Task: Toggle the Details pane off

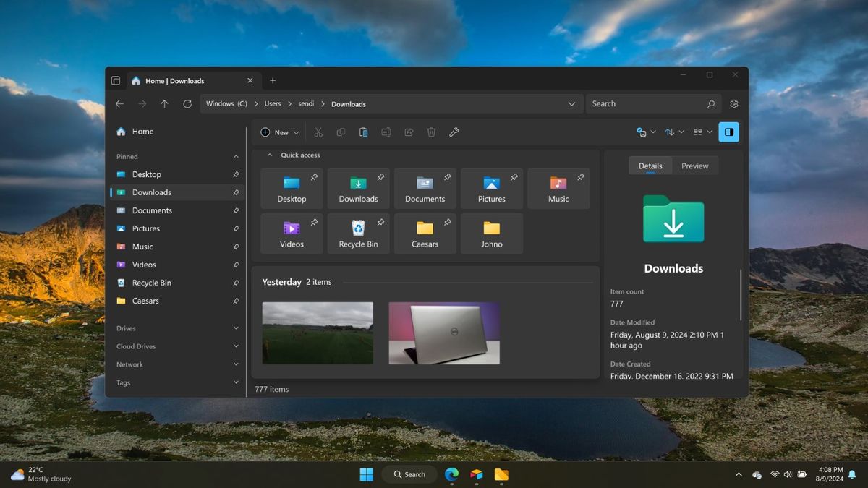Action: pos(728,132)
